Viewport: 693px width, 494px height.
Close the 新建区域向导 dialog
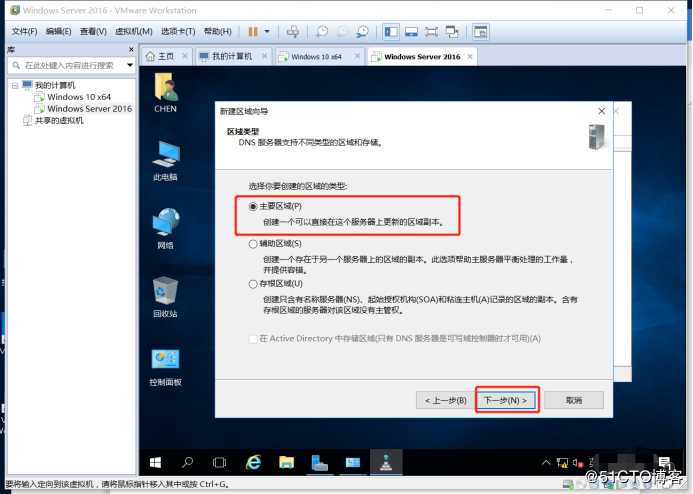(x=602, y=111)
